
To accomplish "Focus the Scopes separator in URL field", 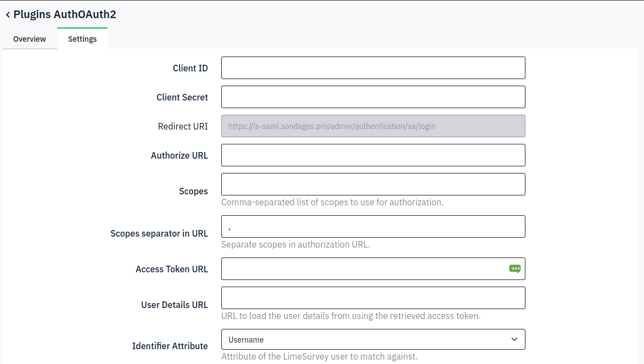I will point(373,226).
